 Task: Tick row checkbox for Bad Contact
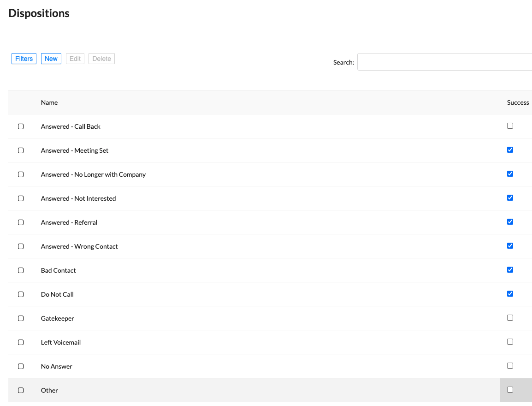click(x=21, y=270)
